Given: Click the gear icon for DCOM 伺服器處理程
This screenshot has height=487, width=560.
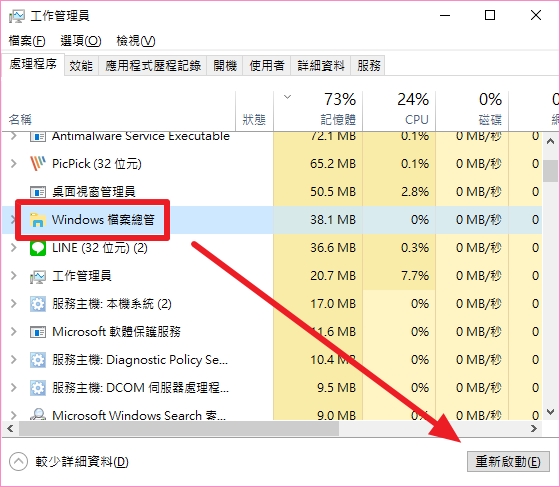Looking at the screenshot, I should click(38, 388).
